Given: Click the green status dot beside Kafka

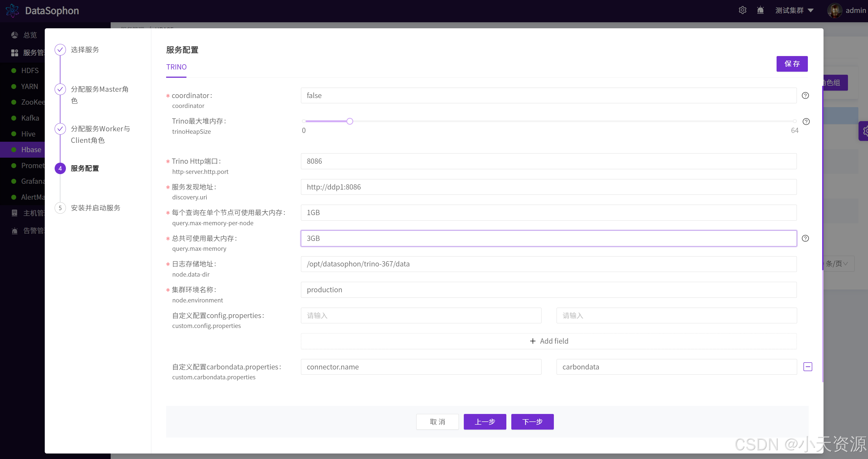Looking at the screenshot, I should pyautogui.click(x=13, y=118).
